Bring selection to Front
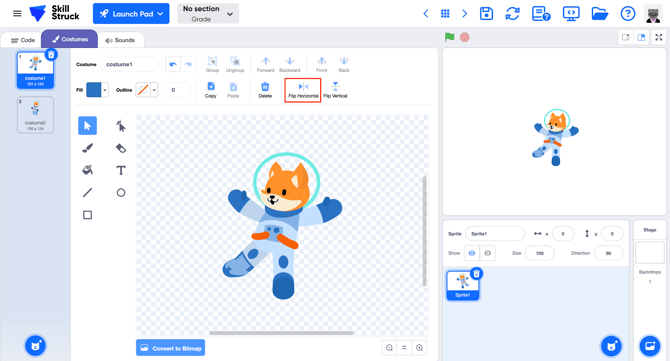 tap(321, 65)
